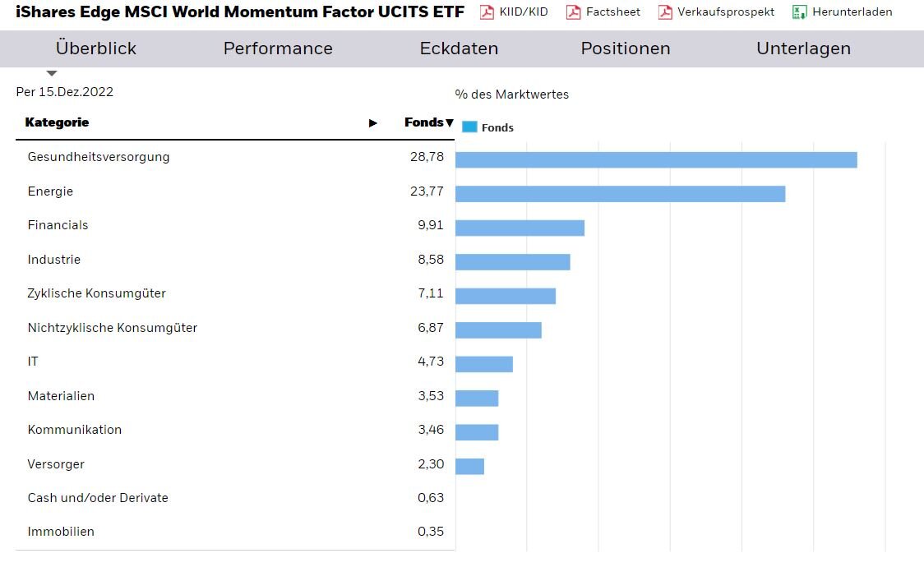Click the IT chart bar
This screenshot has height=567, width=924.
[x=484, y=365]
